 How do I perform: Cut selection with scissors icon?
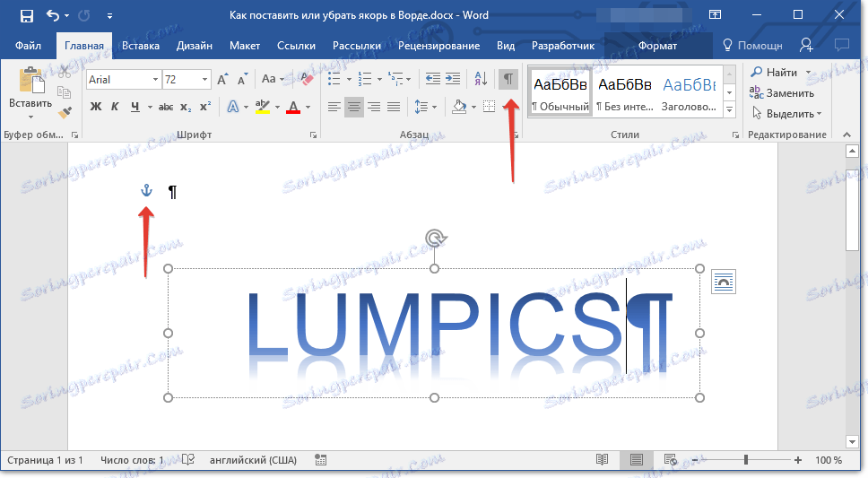pyautogui.click(x=65, y=72)
